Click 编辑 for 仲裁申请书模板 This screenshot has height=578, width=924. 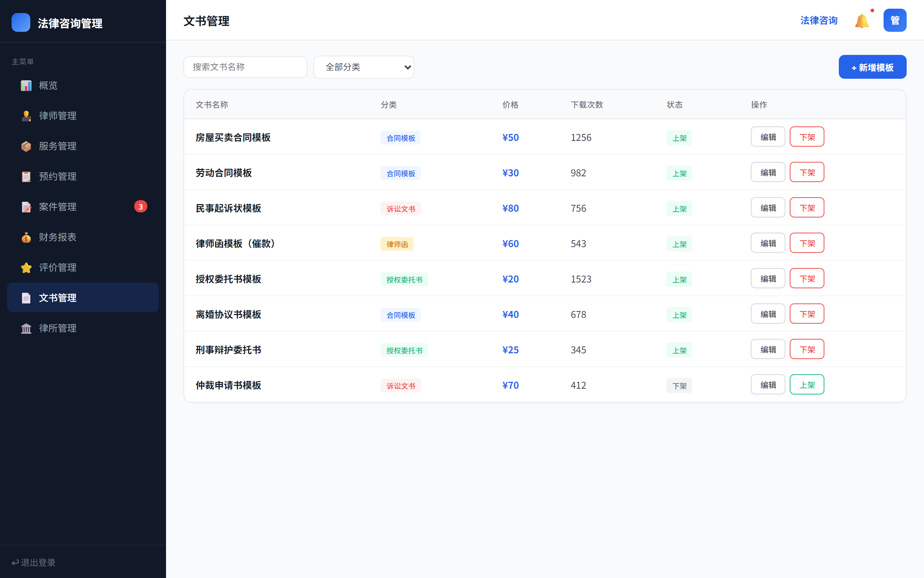tap(767, 385)
